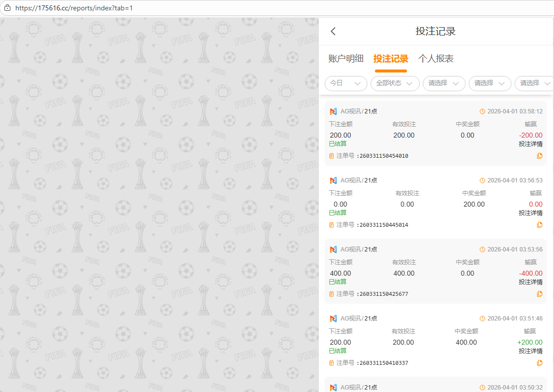
Task: Click the browser URL address field
Action: [x=247, y=8]
